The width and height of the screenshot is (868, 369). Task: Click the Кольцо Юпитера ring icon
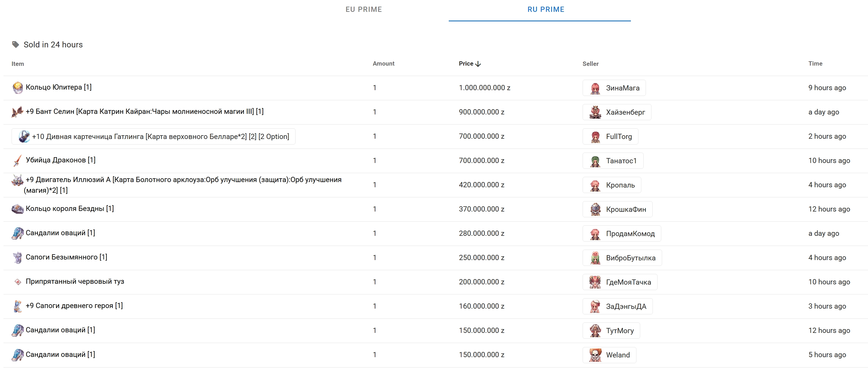[x=18, y=88]
